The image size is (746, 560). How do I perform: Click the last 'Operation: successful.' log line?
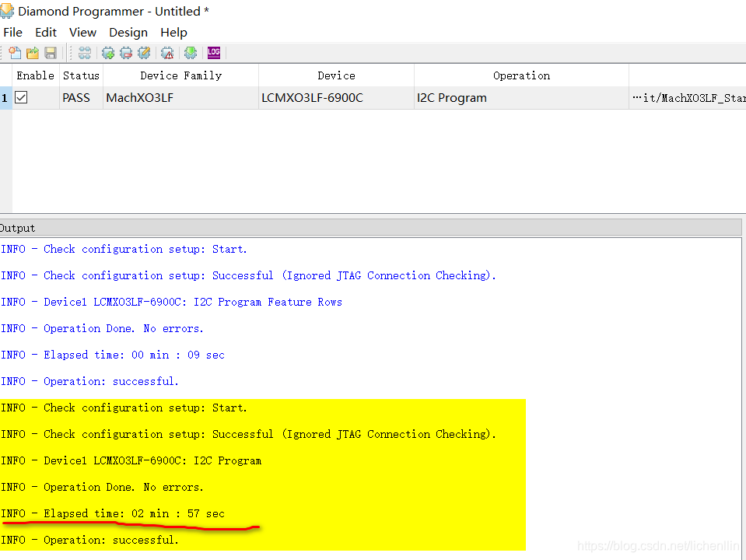pos(90,541)
